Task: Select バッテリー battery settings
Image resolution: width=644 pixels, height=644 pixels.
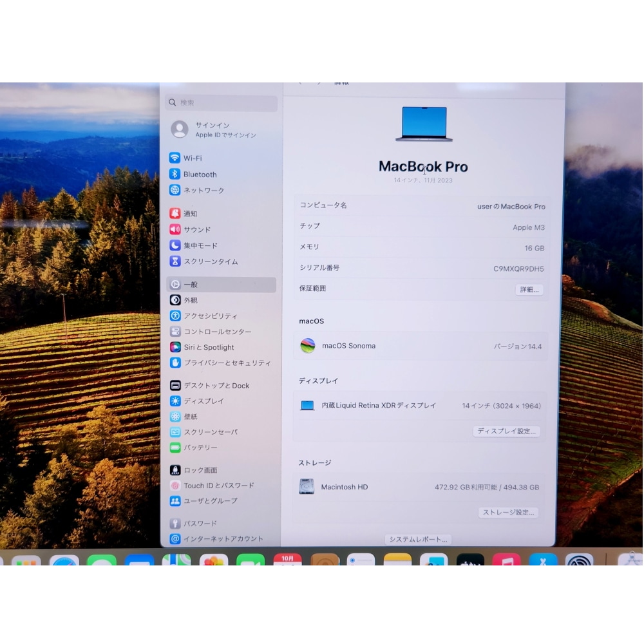Action: 200,448
